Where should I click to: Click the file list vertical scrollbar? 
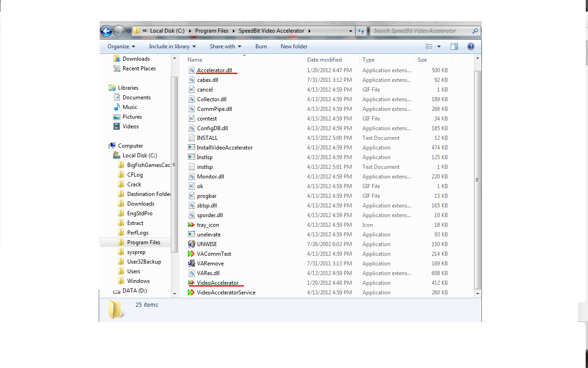(x=478, y=180)
